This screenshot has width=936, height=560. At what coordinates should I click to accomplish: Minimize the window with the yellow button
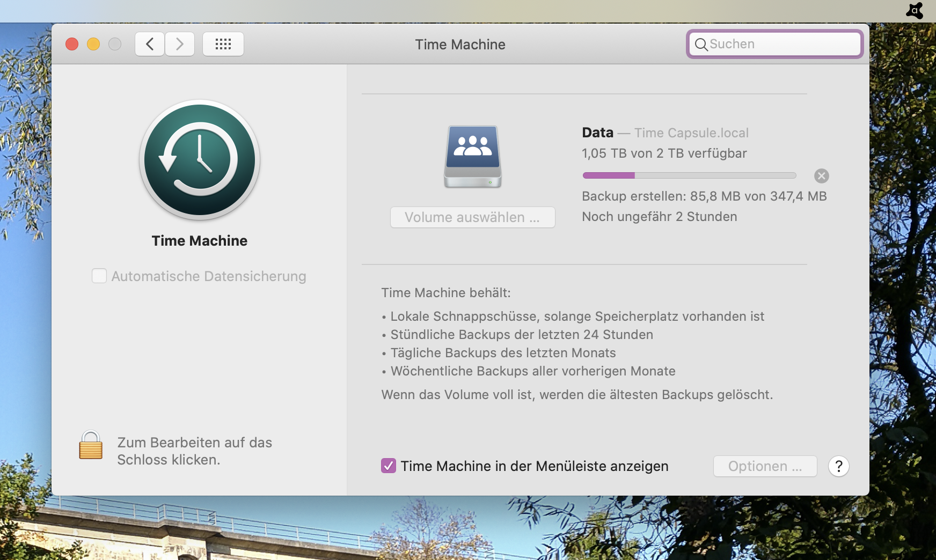(x=93, y=44)
